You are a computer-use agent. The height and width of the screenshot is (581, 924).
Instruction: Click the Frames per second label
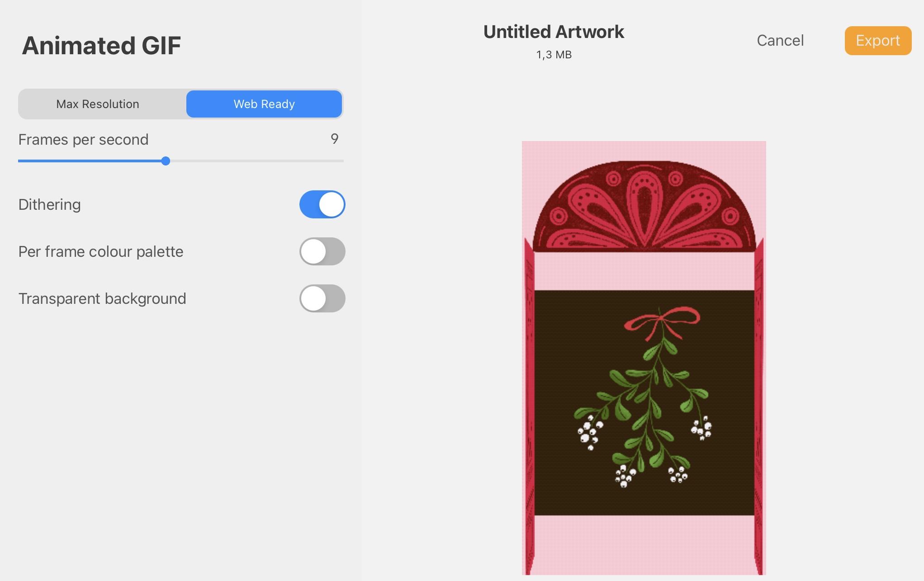pos(83,139)
